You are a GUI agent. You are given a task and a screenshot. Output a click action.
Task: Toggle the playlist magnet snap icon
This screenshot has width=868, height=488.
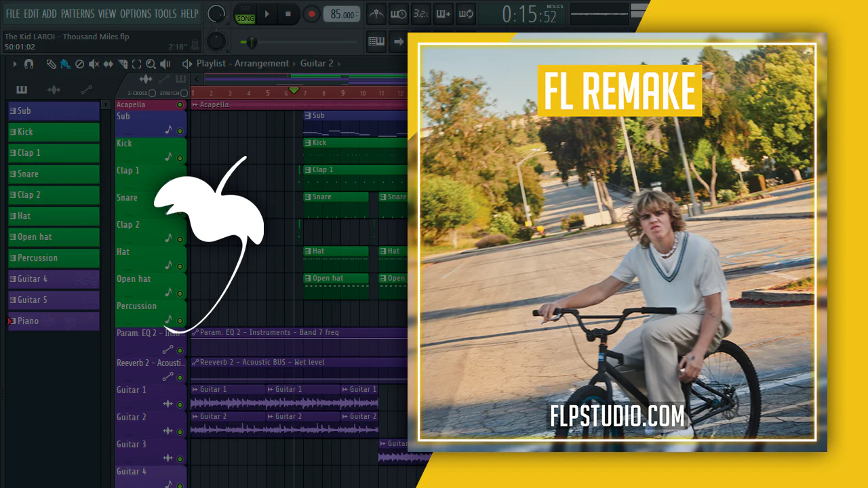28,64
